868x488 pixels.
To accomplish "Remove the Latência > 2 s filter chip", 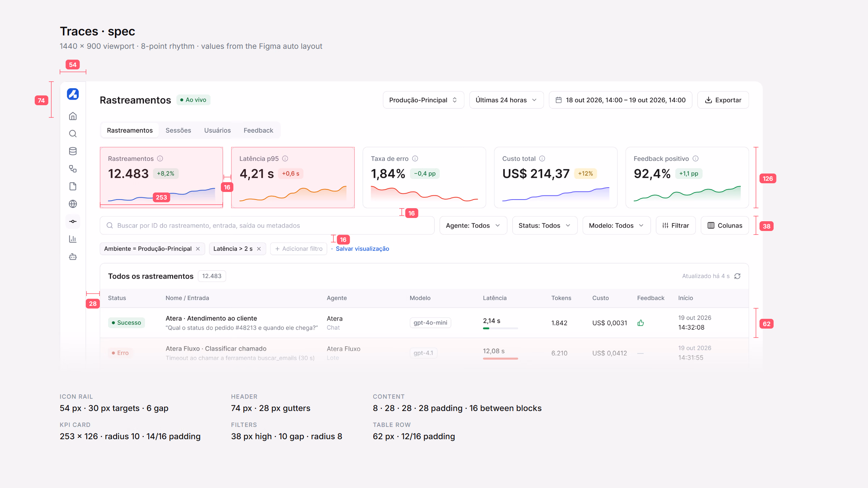I will pyautogui.click(x=259, y=249).
